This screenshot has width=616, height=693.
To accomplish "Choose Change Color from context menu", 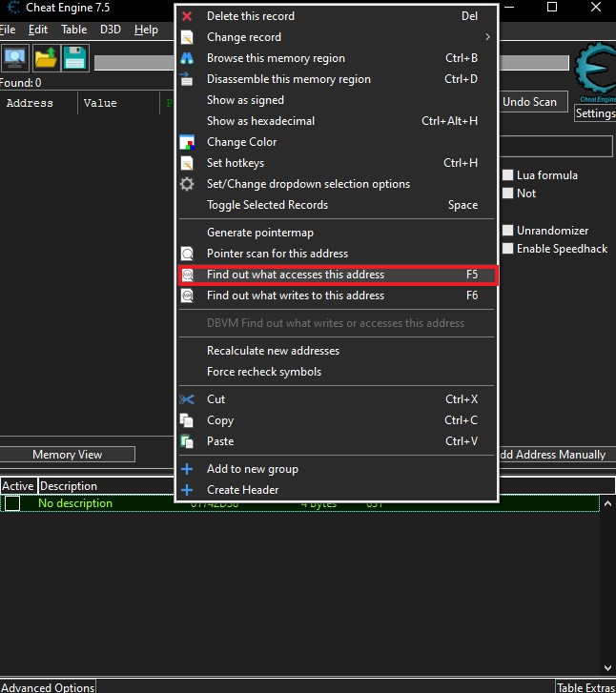I will pos(241,142).
